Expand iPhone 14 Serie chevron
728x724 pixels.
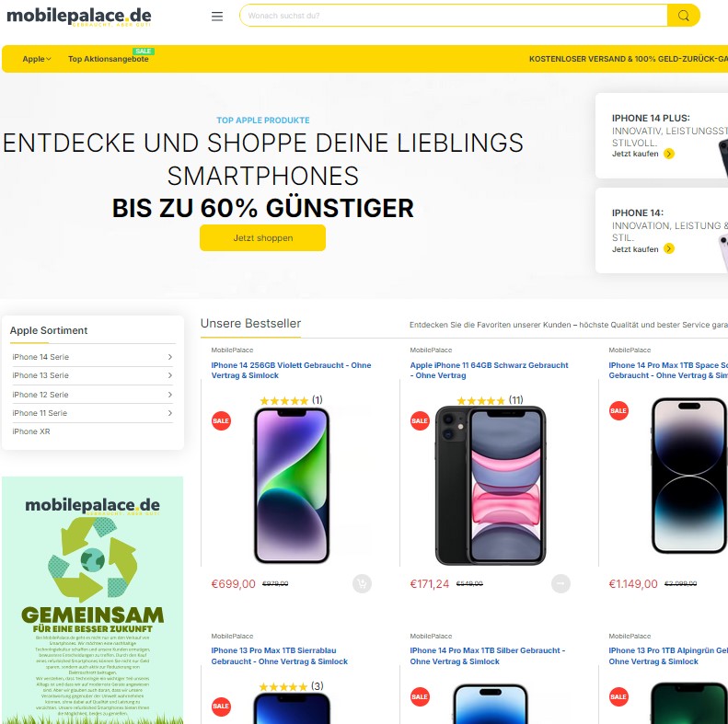[170, 357]
